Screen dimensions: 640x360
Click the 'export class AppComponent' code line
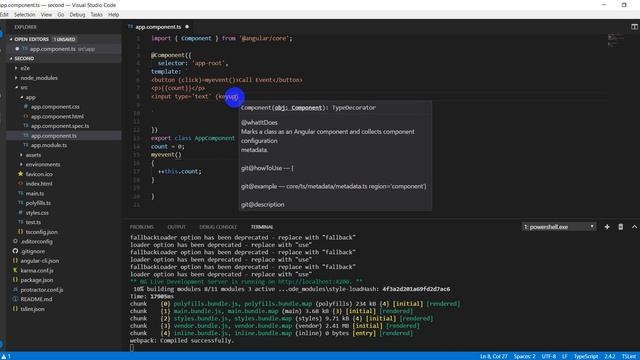click(193, 138)
